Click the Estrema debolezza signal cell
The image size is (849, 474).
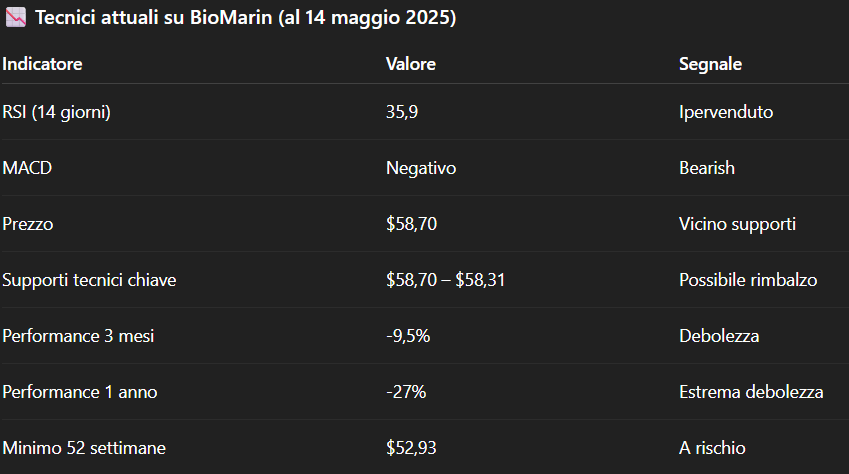(x=752, y=392)
